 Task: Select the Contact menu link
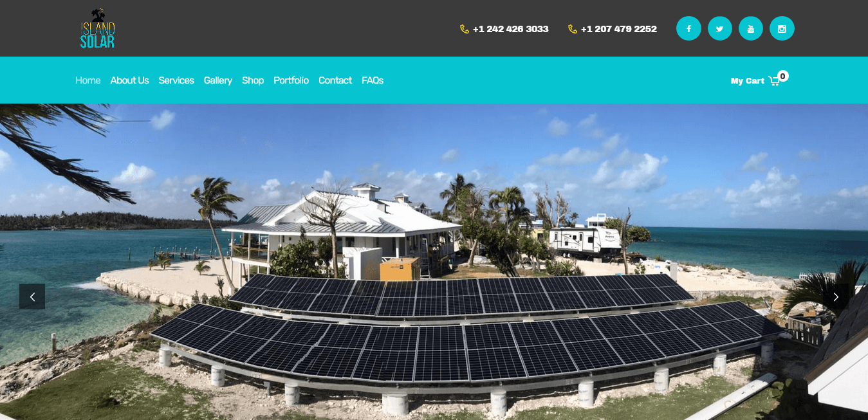pos(335,80)
